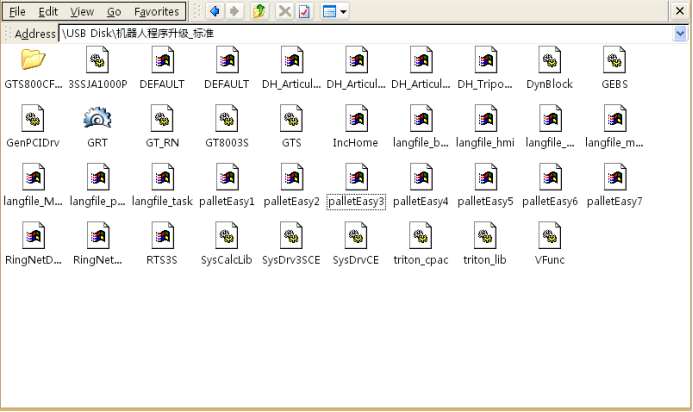Viewport: 693px width, 412px height.
Task: Click the Forward arrow toolbar button
Action: click(235, 11)
